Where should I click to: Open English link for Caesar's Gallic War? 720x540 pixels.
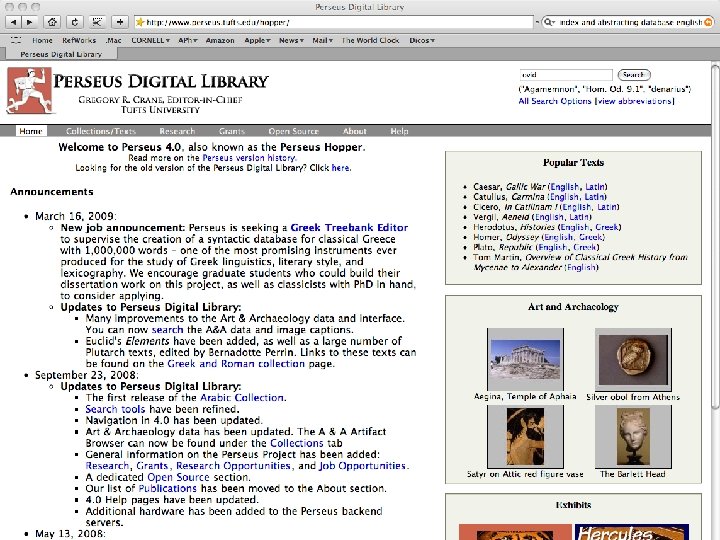565,186
